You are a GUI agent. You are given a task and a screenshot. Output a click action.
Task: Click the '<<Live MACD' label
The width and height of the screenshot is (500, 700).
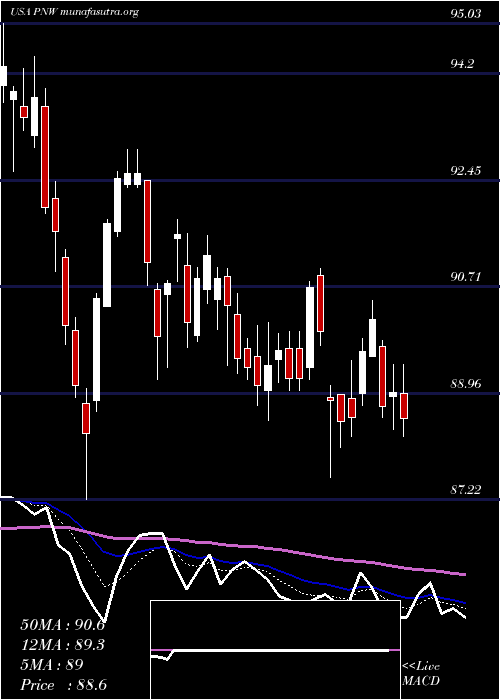coord(421,673)
